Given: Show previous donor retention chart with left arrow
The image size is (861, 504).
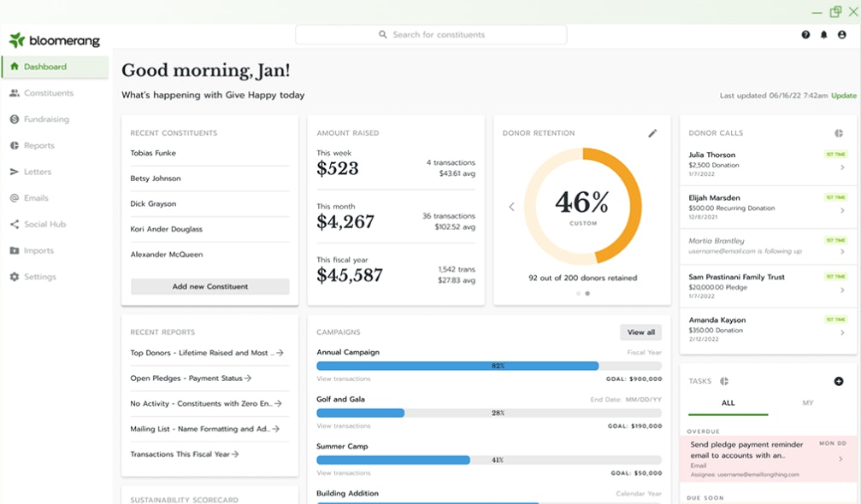Looking at the screenshot, I should (511, 207).
